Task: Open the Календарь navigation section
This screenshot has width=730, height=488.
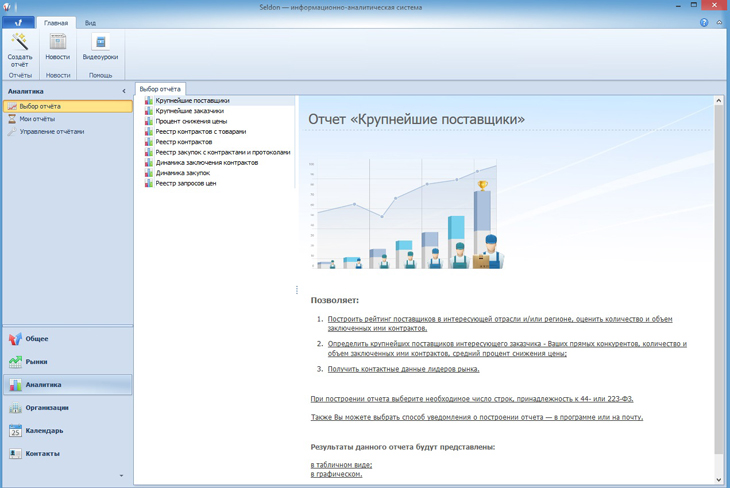Action: coord(44,430)
